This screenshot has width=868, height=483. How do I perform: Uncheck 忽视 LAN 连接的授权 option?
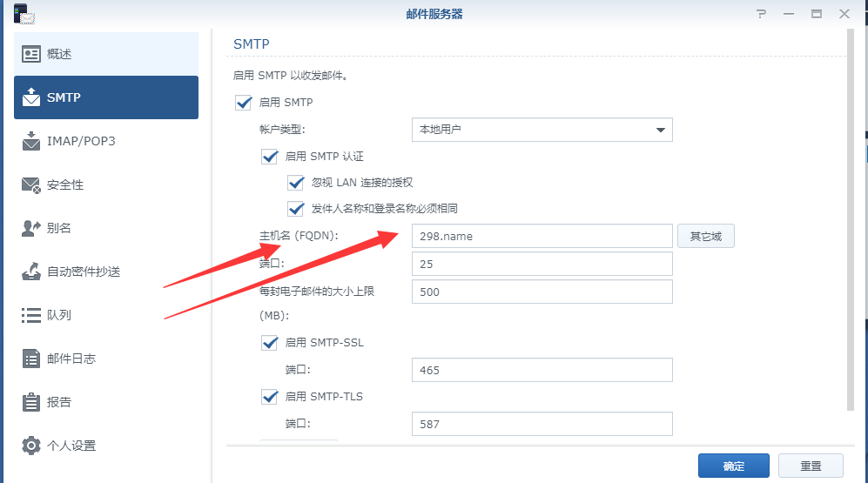pyautogui.click(x=296, y=183)
